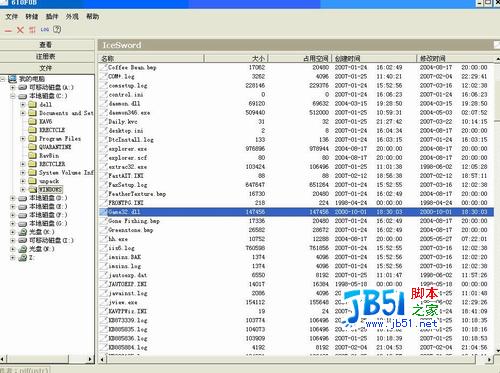The height and width of the screenshot is (373, 500).
Task: Open the 文件 menu in menu bar
Action: click(11, 16)
